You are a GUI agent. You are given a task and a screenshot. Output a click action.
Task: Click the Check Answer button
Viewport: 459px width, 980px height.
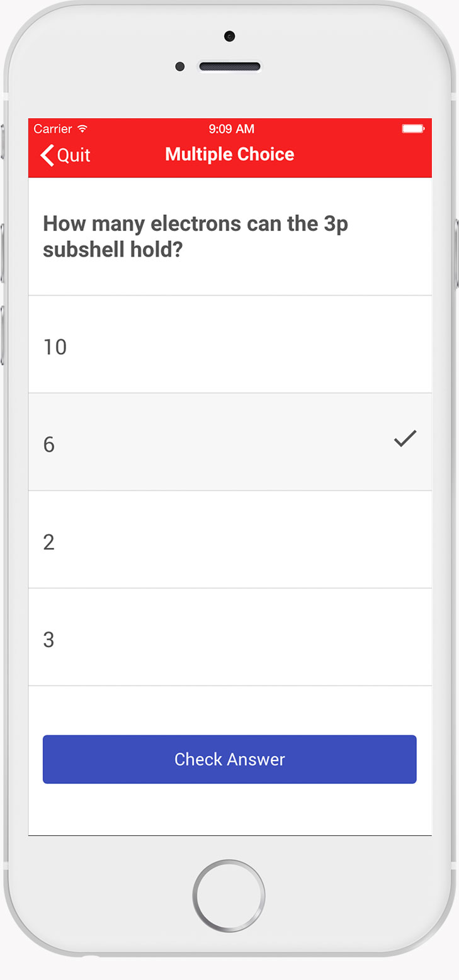pyautogui.click(x=230, y=759)
